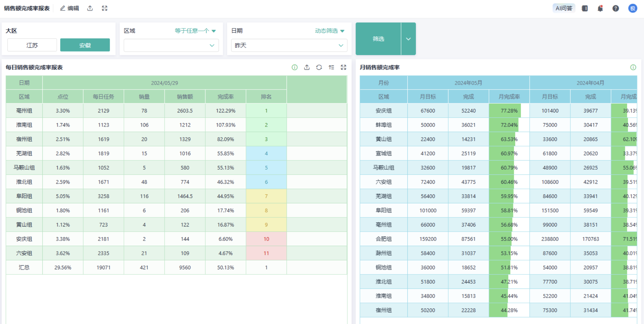
Task: Open the notification bell icon
Action: pos(600,8)
